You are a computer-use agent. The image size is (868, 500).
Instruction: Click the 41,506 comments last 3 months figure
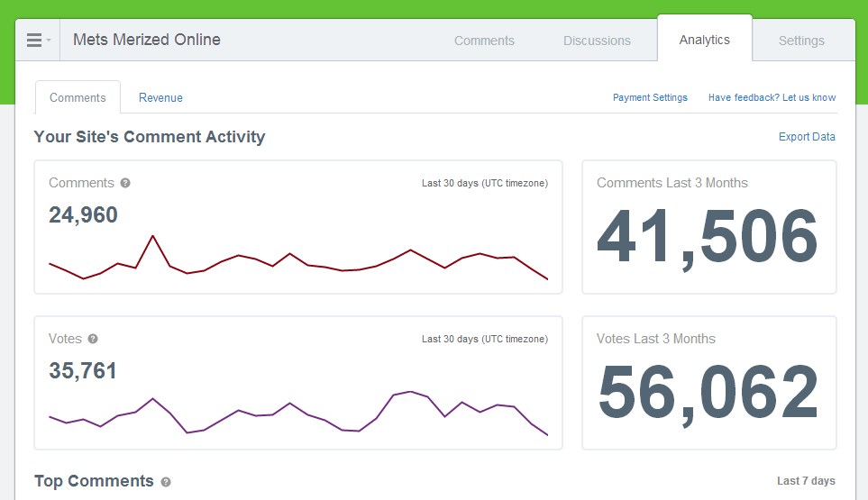[708, 237]
